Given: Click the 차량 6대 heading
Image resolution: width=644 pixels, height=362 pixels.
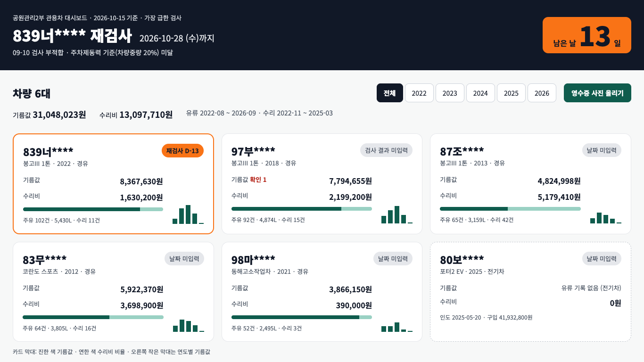Looking at the screenshot, I should click(x=32, y=93).
